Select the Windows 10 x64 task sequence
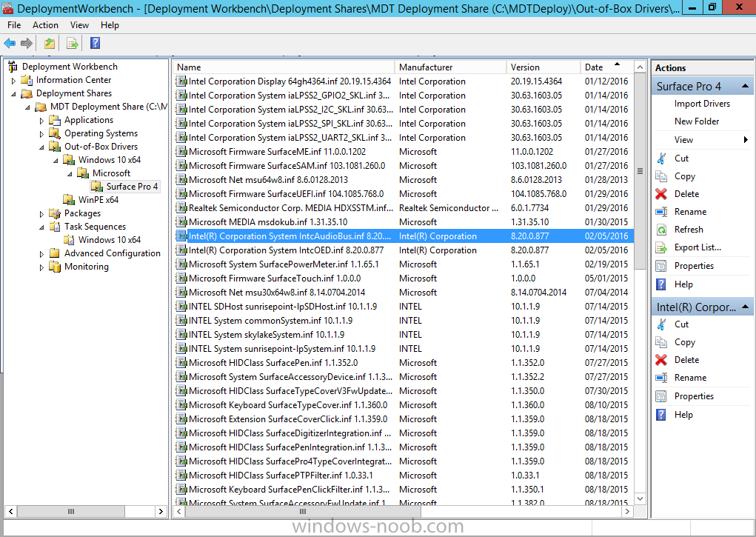This screenshot has height=537, width=756. click(x=110, y=240)
